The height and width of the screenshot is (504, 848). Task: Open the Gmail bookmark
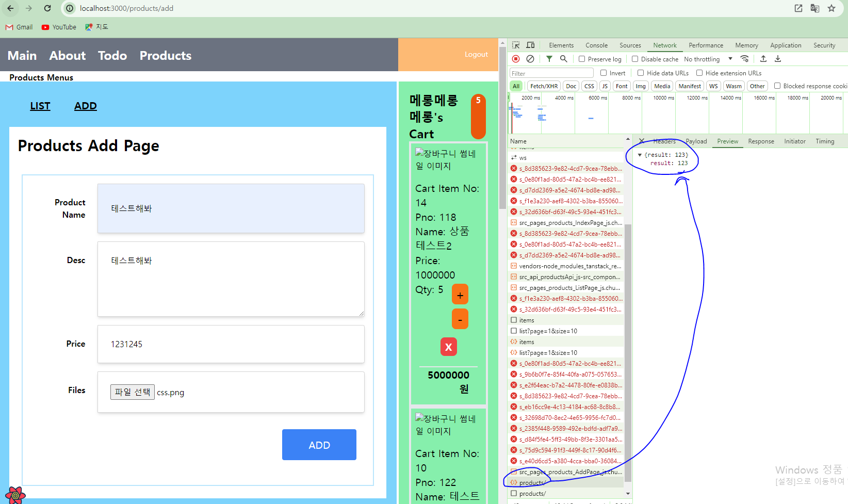19,27
